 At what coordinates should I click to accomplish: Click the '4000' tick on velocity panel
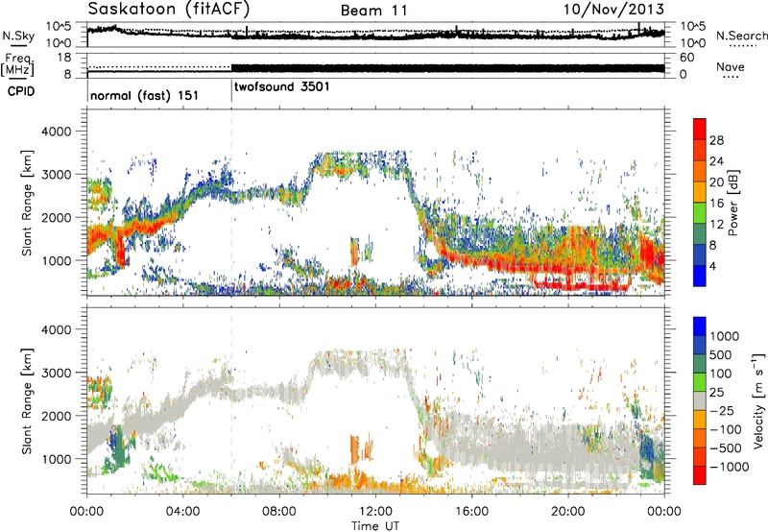[x=56, y=329]
